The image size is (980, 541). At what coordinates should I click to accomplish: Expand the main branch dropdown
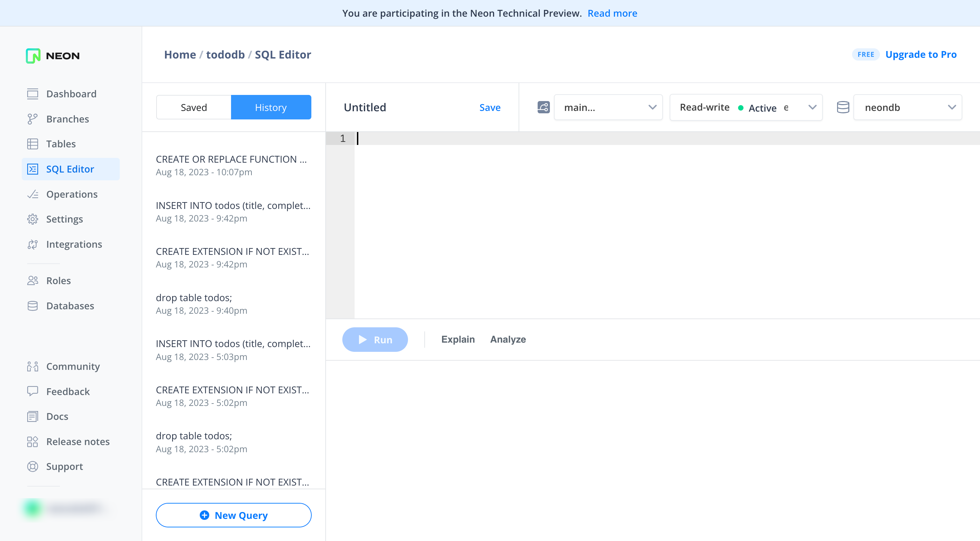pos(608,107)
